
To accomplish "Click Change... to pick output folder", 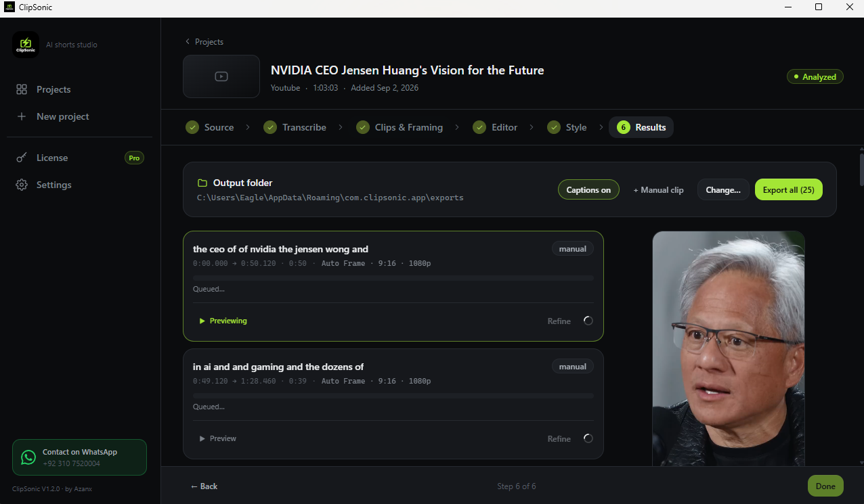I will 723,189.
